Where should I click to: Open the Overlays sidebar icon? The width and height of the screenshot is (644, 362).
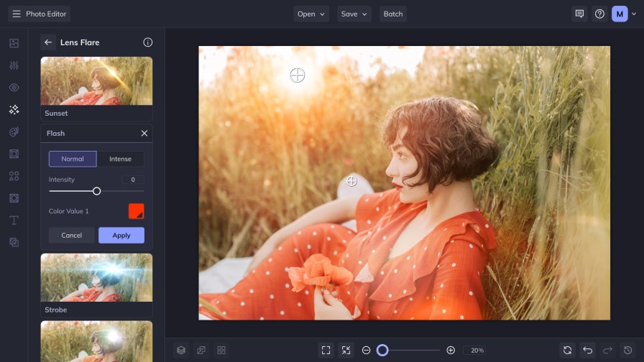pyautogui.click(x=14, y=198)
